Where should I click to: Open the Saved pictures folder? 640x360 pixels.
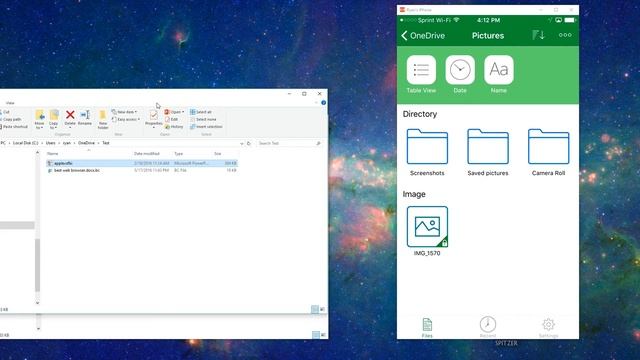pos(488,152)
